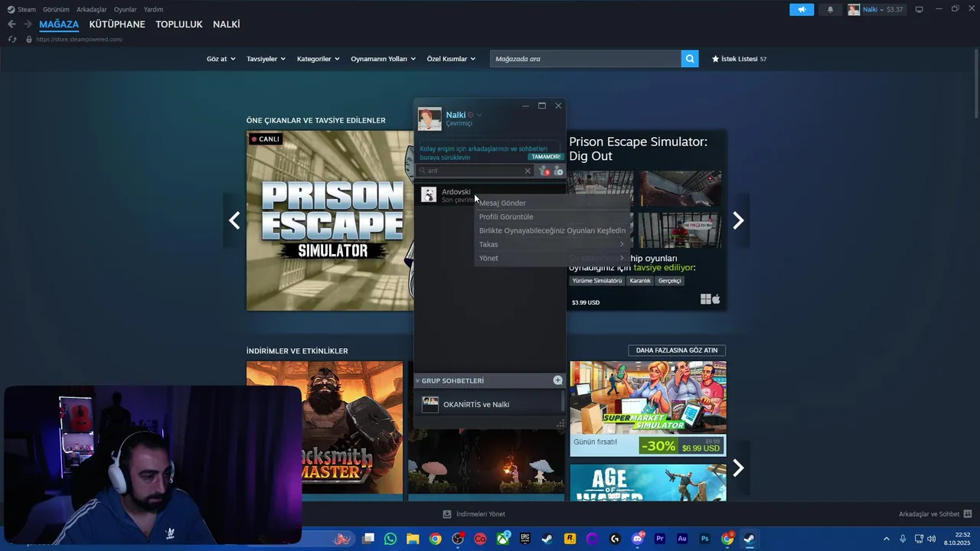Image resolution: width=980 pixels, height=551 pixels.
Task: Open Arkadaşlar ve Sohbet button
Action: point(935,514)
